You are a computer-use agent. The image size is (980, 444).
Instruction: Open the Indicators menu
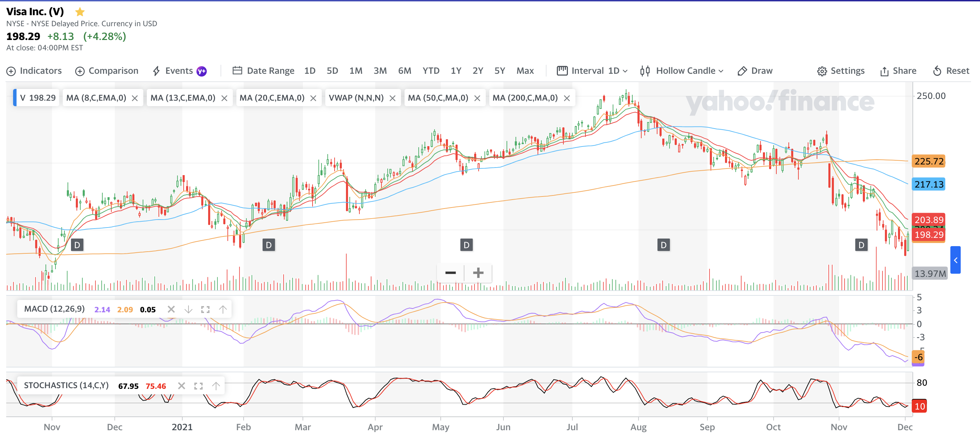[x=34, y=71]
